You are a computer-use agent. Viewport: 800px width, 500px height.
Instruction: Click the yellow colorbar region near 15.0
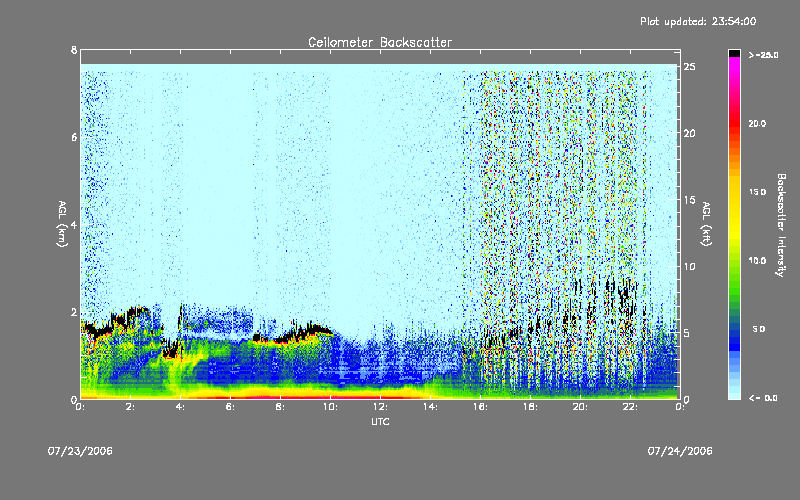734,193
